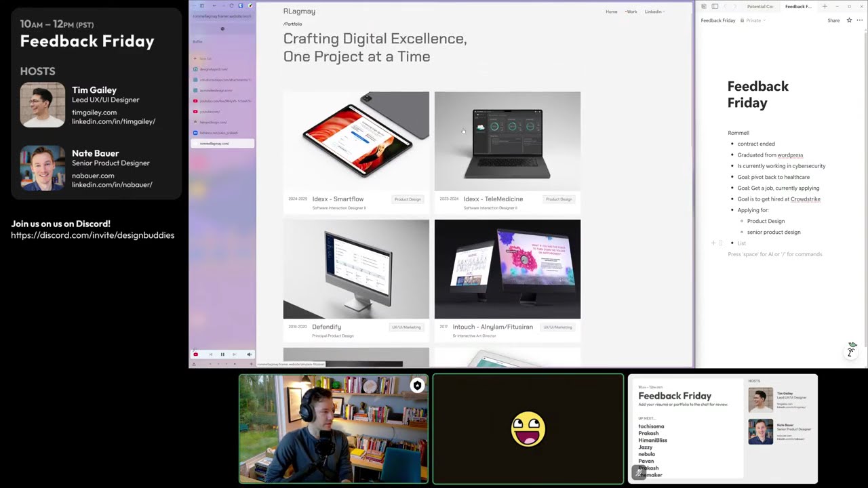Toggle the browser sidebar panel icon
This screenshot has width=868, height=488.
coord(201,5)
